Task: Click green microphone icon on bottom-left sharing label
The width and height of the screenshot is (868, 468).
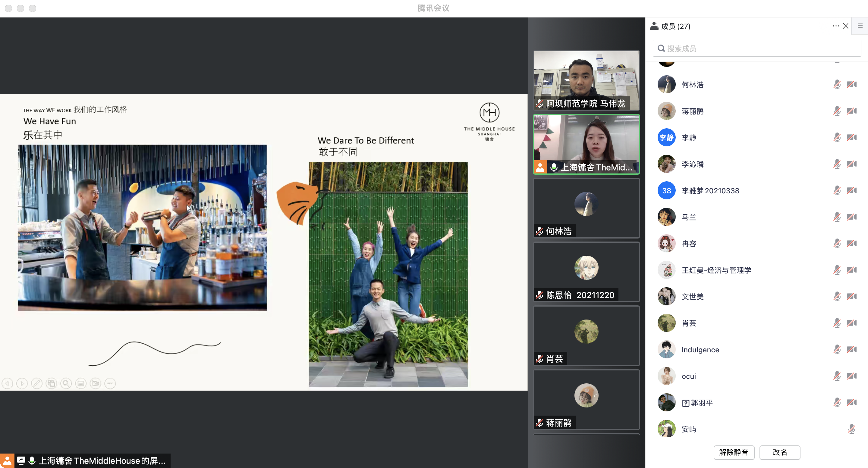Action: click(32, 460)
